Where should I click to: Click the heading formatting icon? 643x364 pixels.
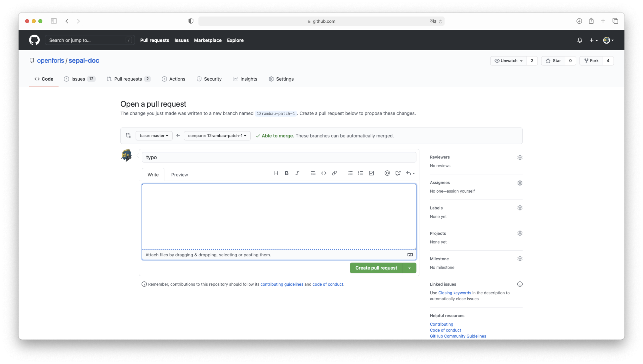click(x=276, y=173)
